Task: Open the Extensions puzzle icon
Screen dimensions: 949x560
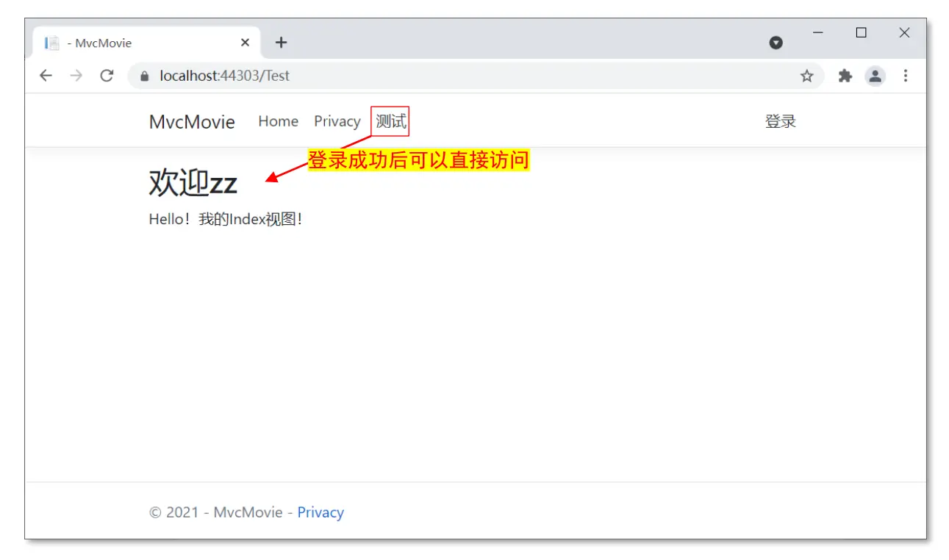Action: [845, 76]
